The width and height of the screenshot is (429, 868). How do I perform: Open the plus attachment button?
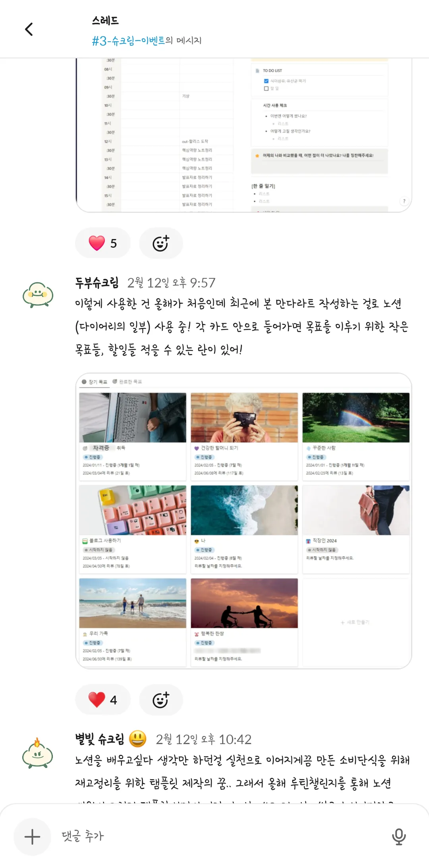32,837
